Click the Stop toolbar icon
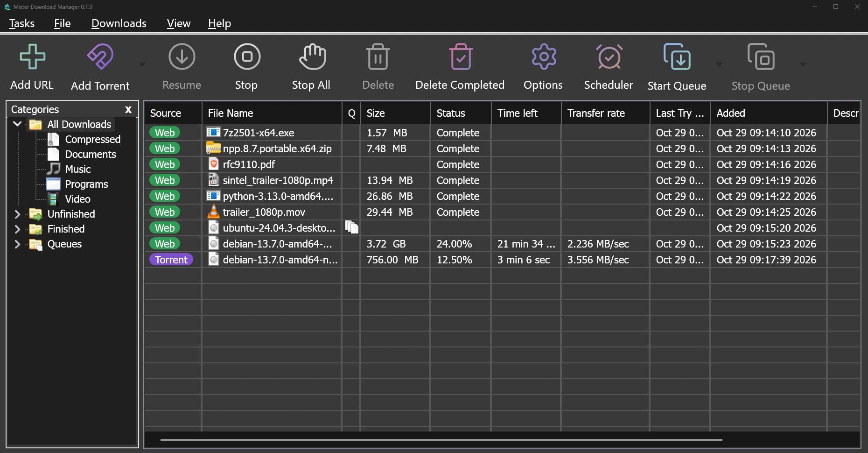Screen dimensions: 868x453 tap(247, 57)
